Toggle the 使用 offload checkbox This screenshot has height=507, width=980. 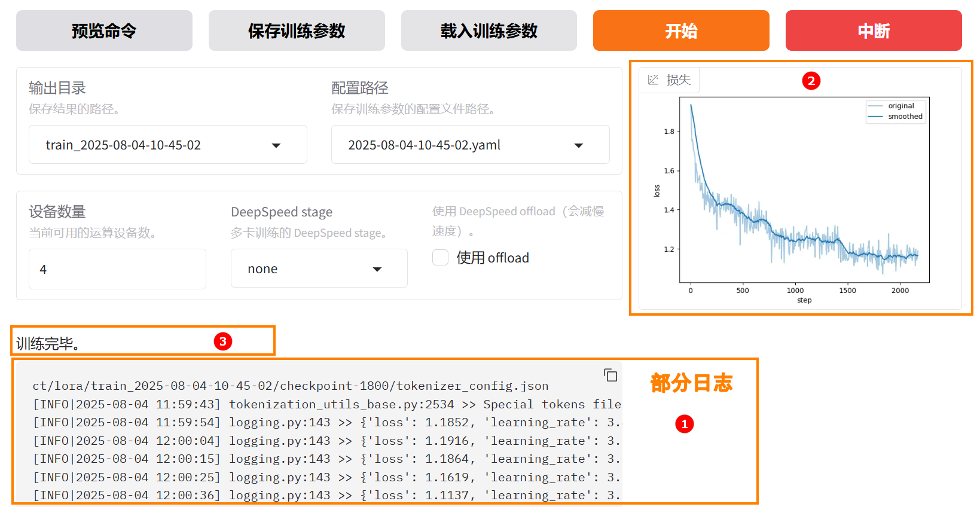click(441, 258)
